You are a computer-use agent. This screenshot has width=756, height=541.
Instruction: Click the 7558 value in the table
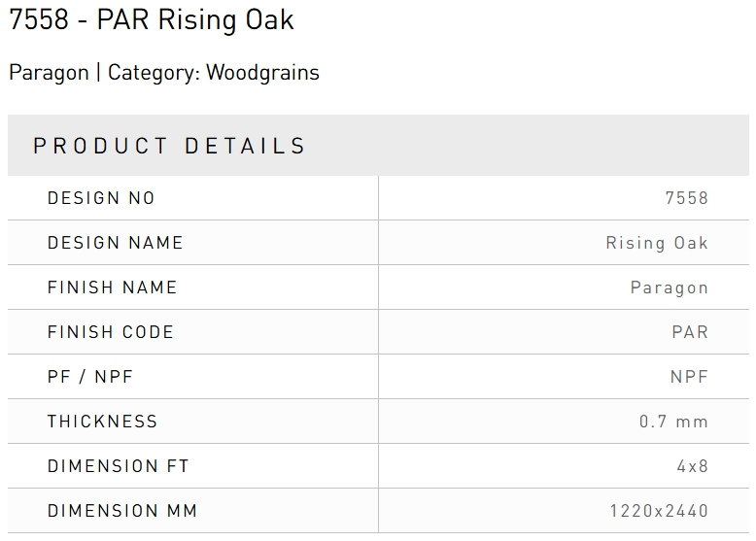[x=686, y=198]
